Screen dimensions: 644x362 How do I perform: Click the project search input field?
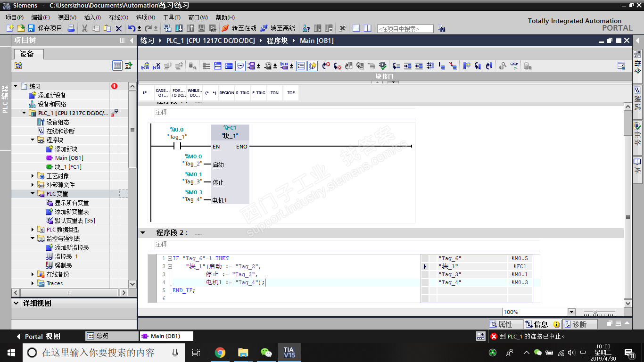(x=405, y=29)
